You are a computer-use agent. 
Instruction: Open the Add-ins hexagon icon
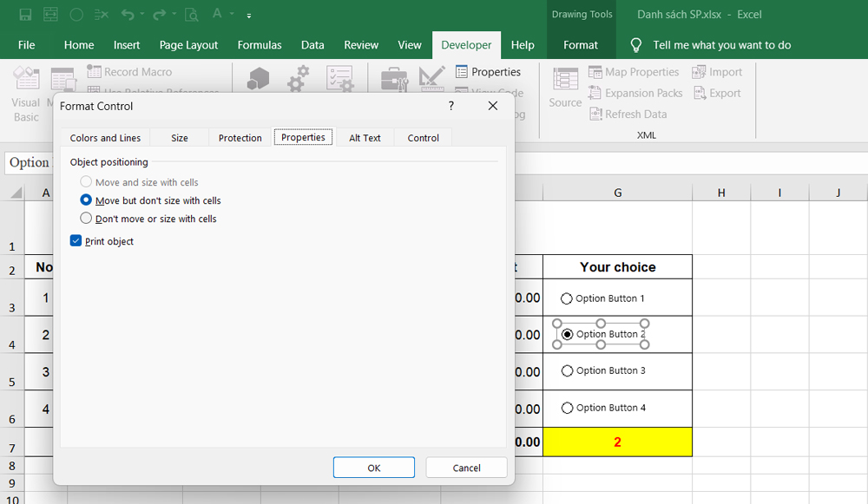click(x=258, y=79)
